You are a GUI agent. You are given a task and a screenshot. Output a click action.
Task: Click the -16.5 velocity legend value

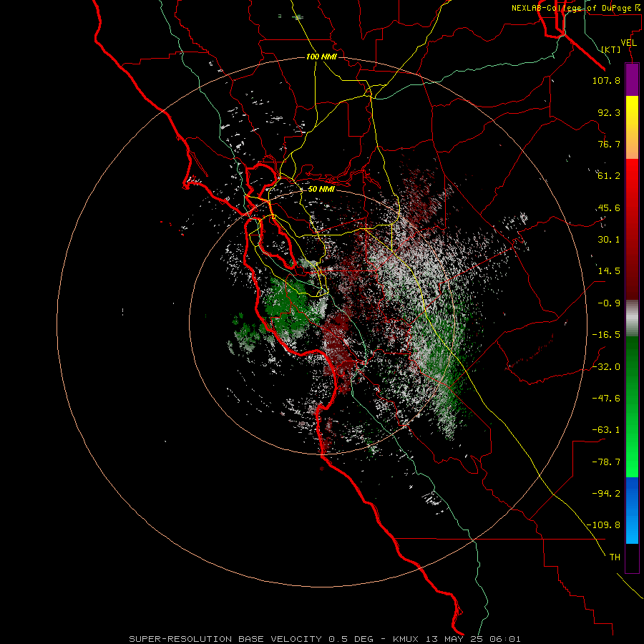[606, 335]
